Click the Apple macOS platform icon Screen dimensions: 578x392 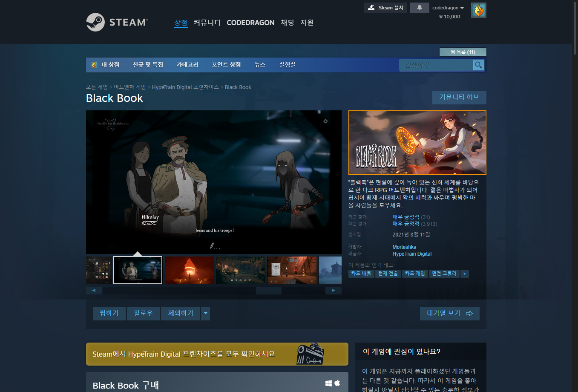pyautogui.click(x=337, y=383)
